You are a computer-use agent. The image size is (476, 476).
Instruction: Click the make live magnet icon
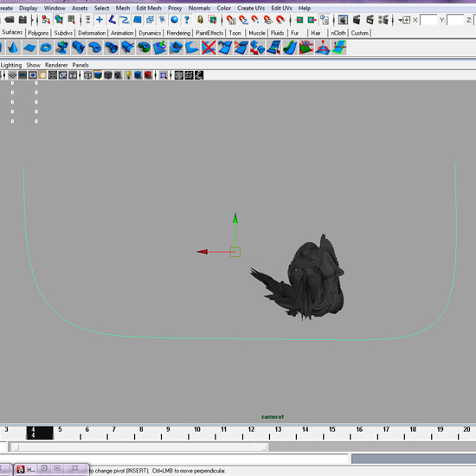[280, 20]
